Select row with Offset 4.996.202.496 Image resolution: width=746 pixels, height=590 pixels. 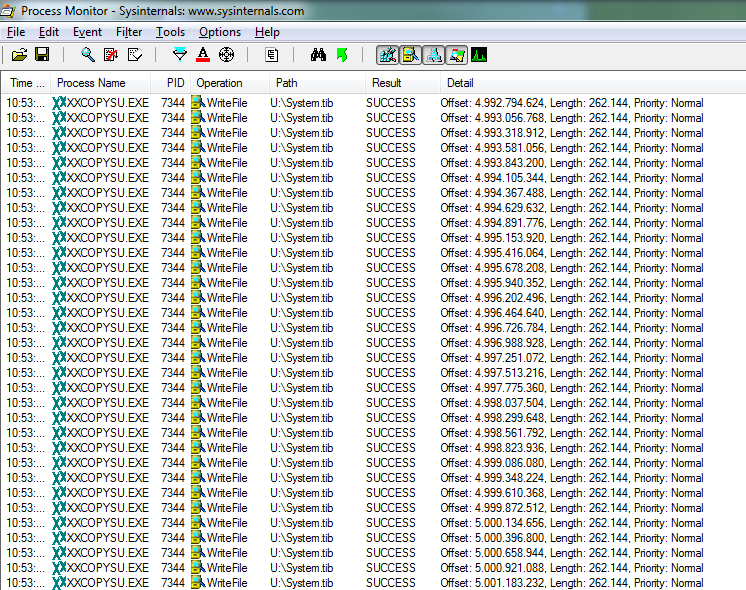pos(373,298)
